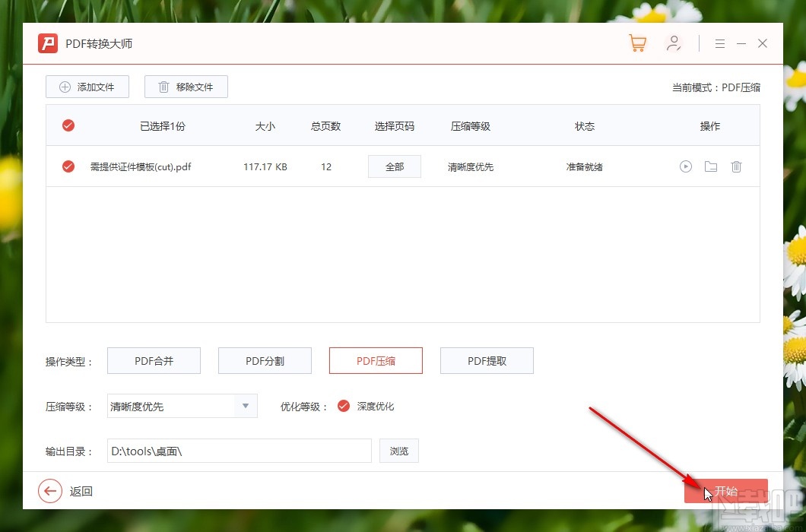This screenshot has width=806, height=532.
Task: Delete the file using the trash icon
Action: coord(736,166)
